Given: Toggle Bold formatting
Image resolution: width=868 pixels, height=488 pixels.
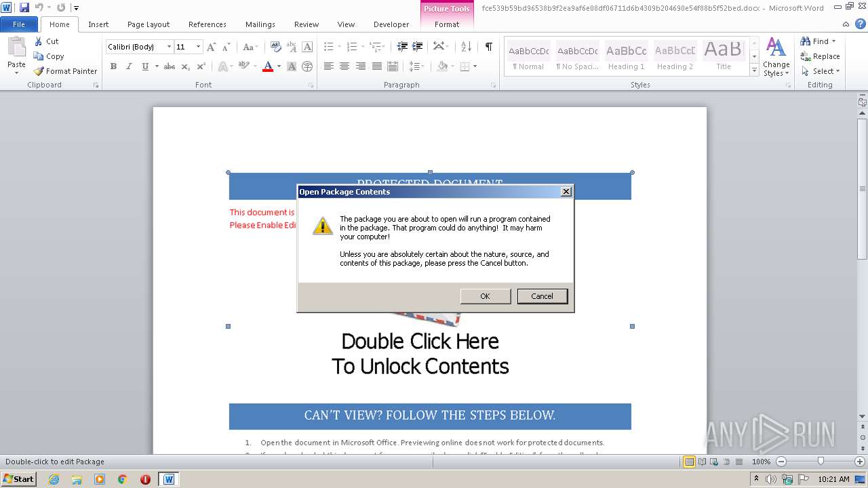Looking at the screenshot, I should pyautogui.click(x=113, y=66).
